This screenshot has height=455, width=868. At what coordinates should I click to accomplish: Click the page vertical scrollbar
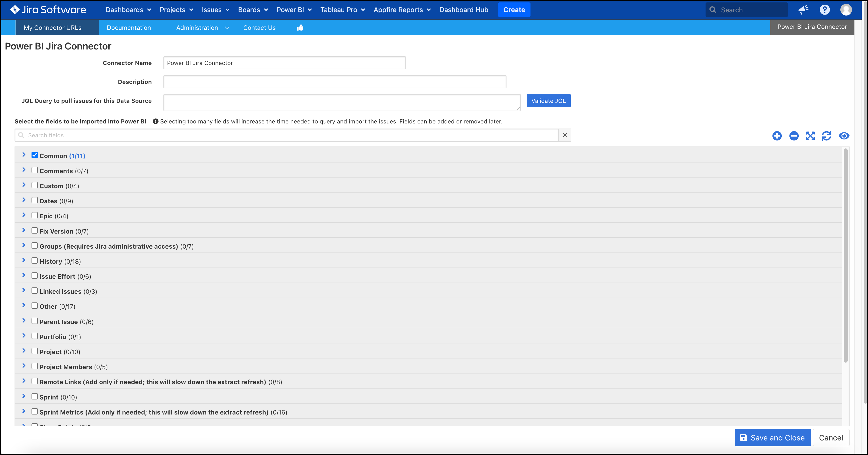865,202
